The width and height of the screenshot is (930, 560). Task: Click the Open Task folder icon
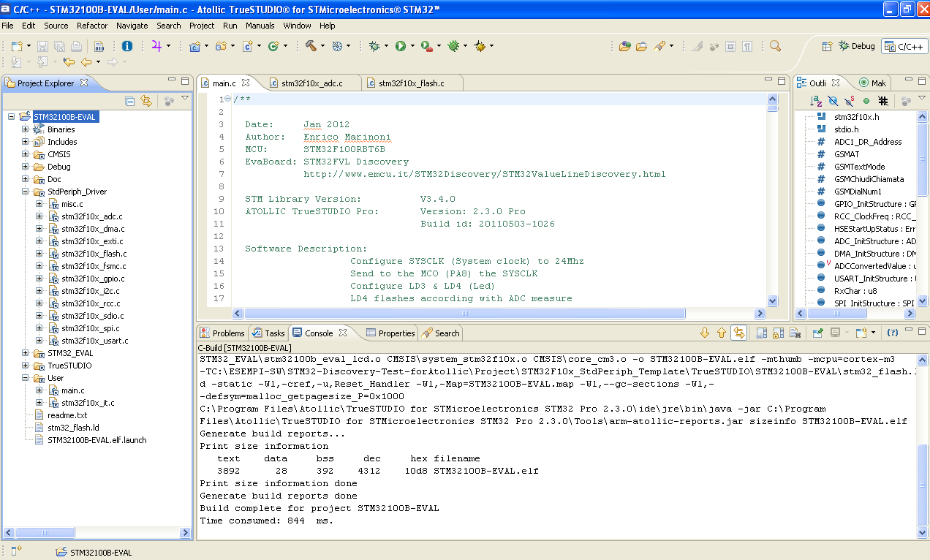(x=641, y=45)
